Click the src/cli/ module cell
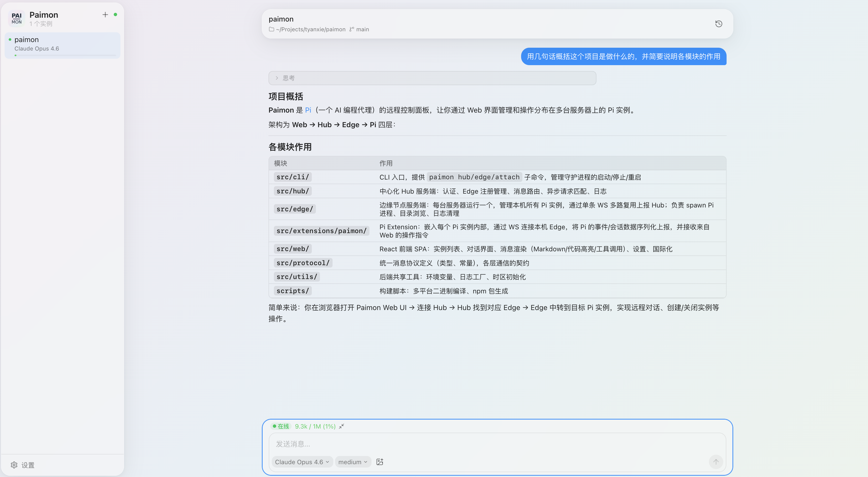868x477 pixels. tap(293, 177)
